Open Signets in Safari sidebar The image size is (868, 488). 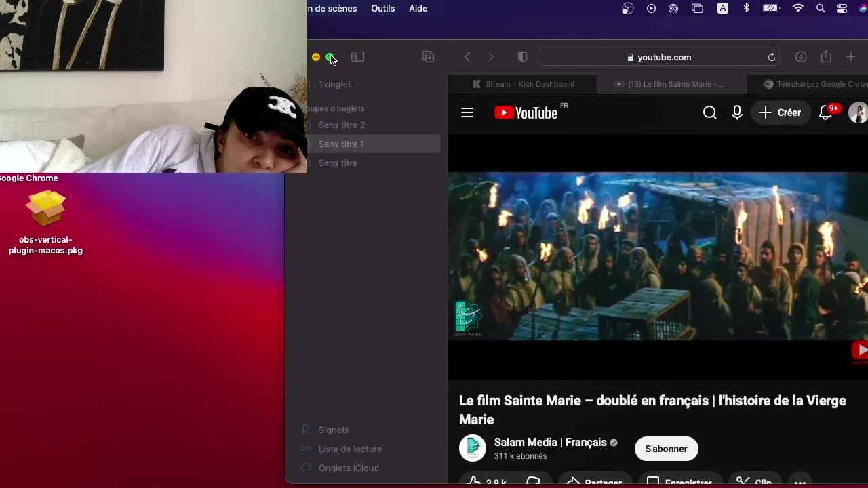coord(334,430)
